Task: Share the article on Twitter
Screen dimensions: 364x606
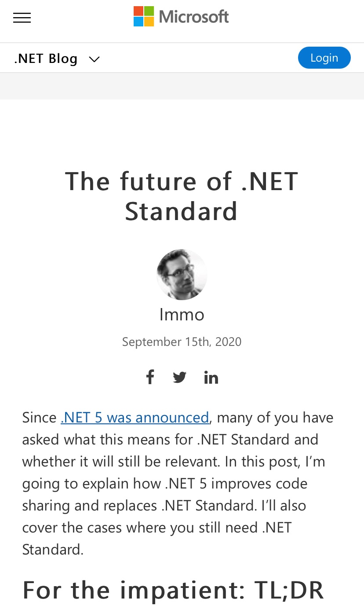Action: (179, 377)
